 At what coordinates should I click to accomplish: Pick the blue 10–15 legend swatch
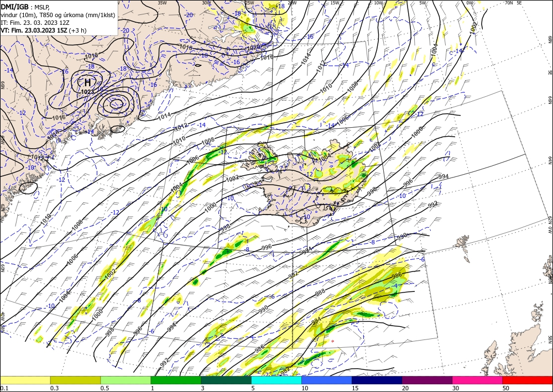coord(327,380)
